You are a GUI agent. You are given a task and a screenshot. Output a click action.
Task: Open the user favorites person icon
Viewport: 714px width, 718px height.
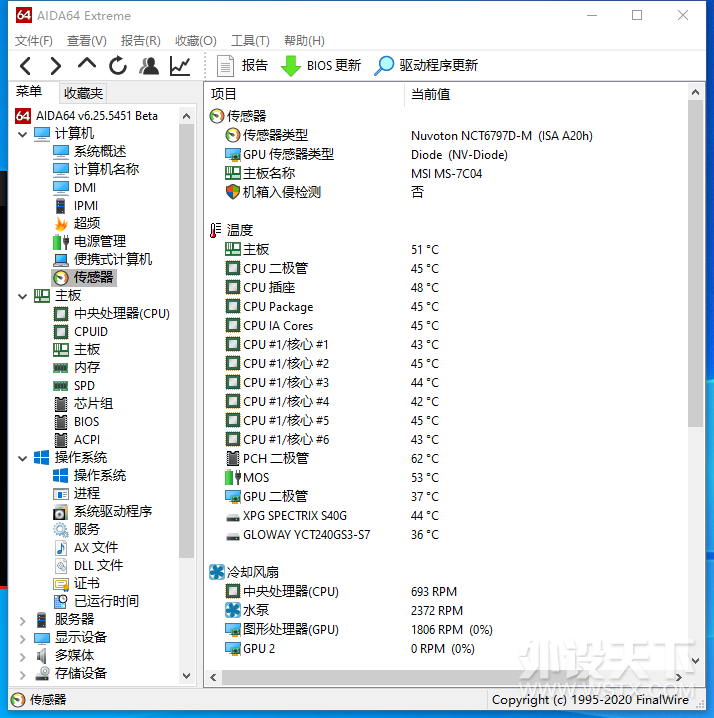point(149,66)
